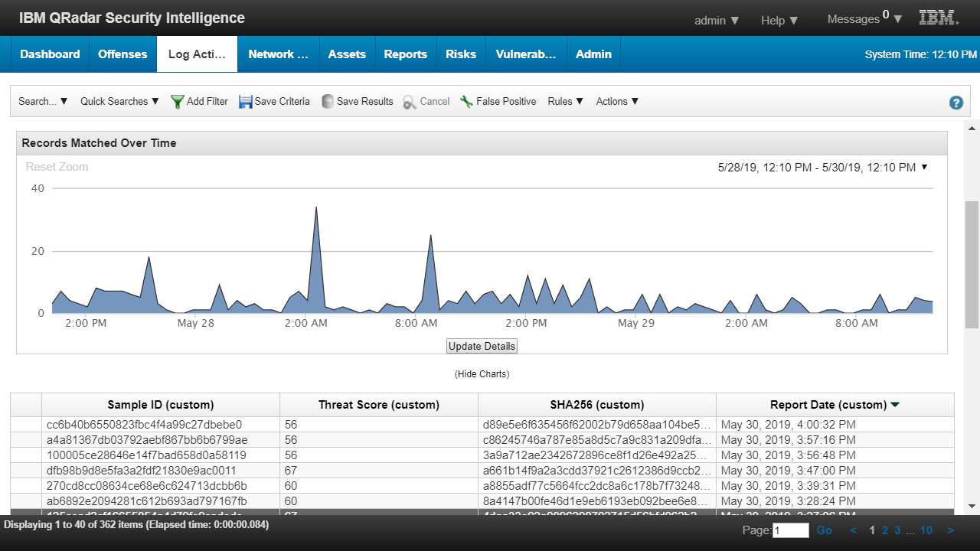
Task: Click the Add Filter funnel icon
Action: coord(178,102)
